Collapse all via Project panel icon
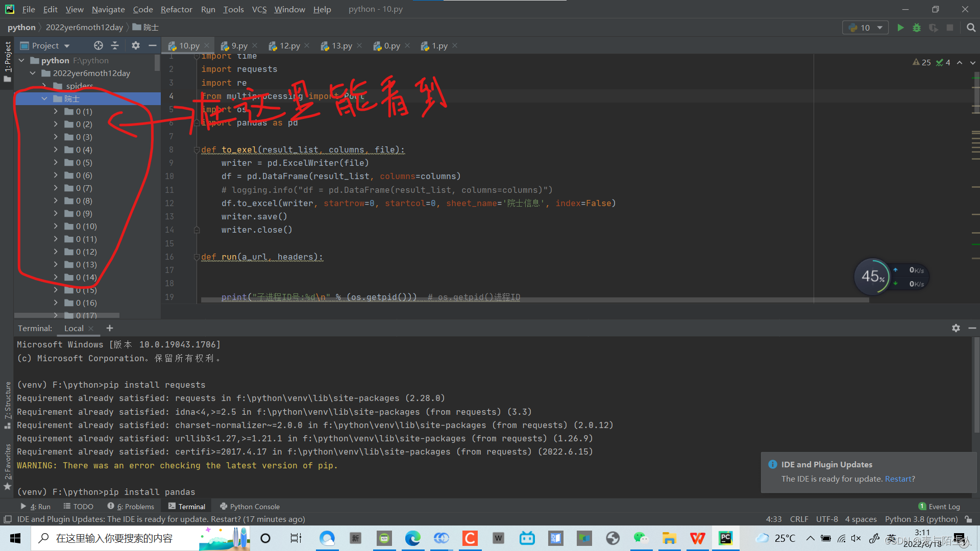Viewport: 980px width, 551px height. (x=115, y=45)
